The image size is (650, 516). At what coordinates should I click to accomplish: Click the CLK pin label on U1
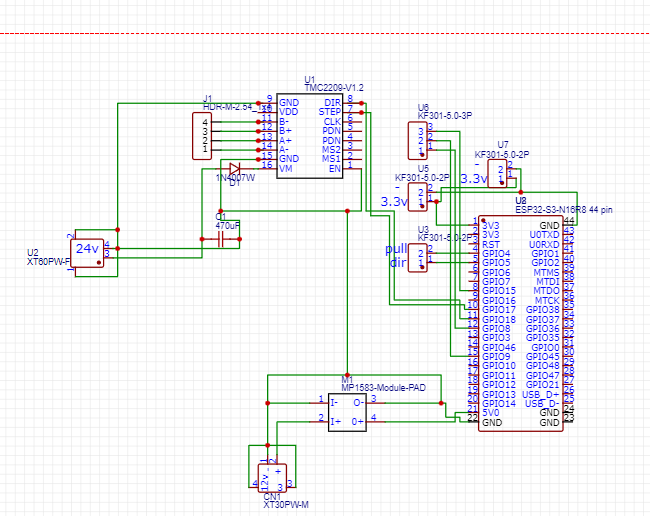click(x=332, y=122)
